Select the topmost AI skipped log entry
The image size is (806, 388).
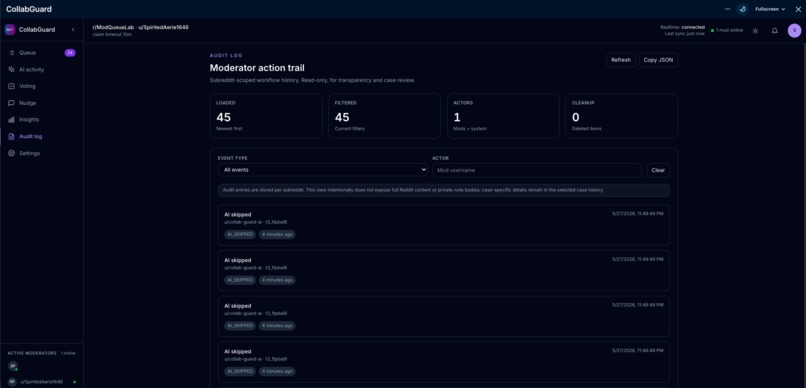(444, 225)
